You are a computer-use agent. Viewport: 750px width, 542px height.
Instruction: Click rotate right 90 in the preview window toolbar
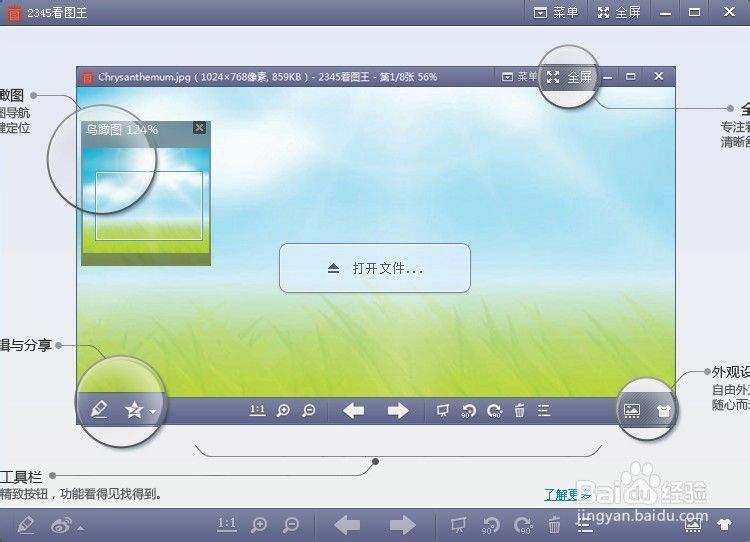pyautogui.click(x=494, y=411)
